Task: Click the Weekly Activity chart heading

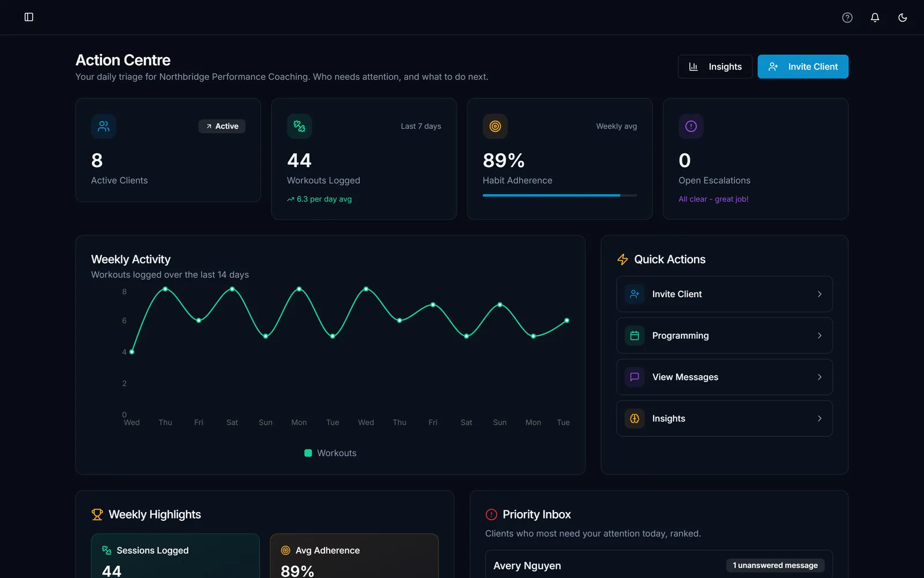Action: [x=131, y=260]
